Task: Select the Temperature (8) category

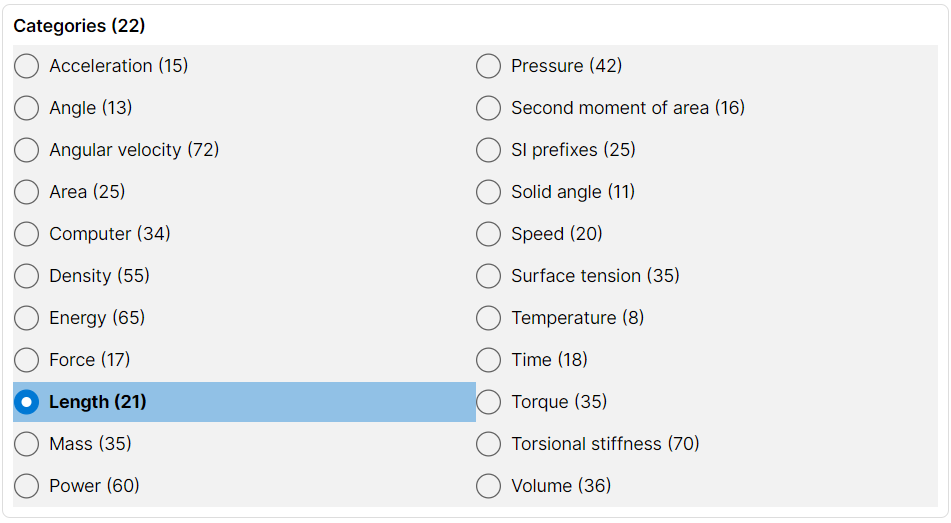Action: (488, 318)
